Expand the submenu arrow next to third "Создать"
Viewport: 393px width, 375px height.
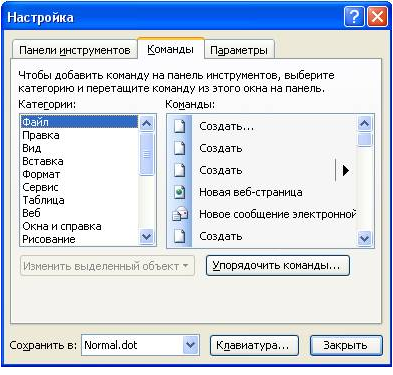pos(346,170)
